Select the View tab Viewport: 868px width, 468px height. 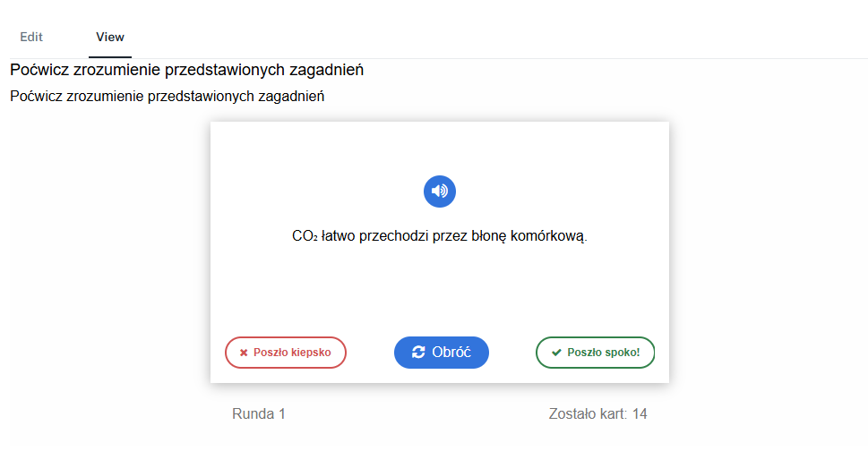click(110, 38)
